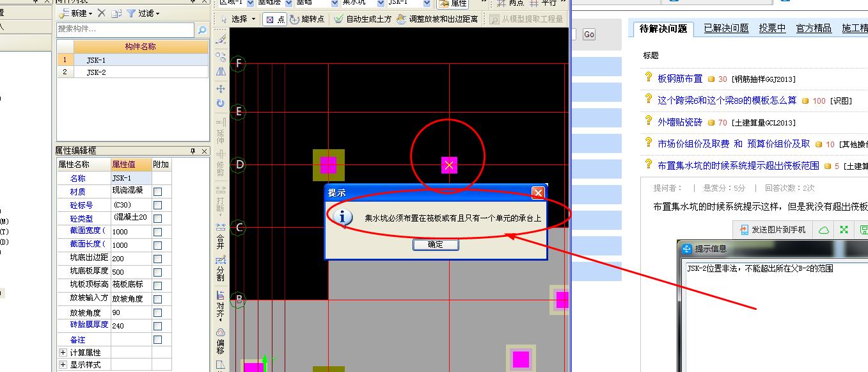Tick the 附加 checkbox for 截面宽度
This screenshot has height=372, width=868.
point(158,231)
